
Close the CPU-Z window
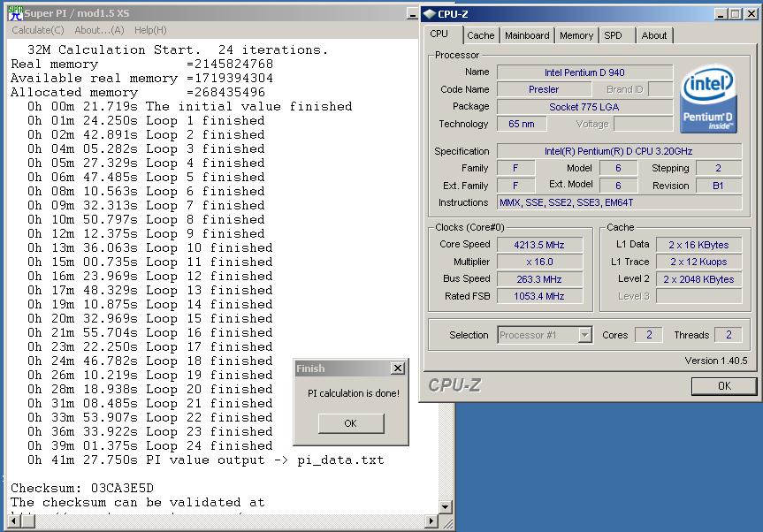click(751, 14)
